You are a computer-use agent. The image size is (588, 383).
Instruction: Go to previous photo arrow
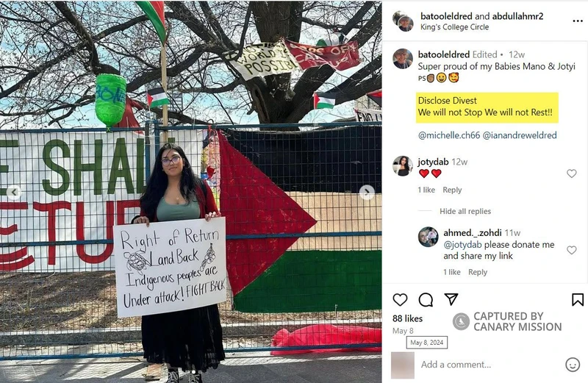click(x=14, y=192)
